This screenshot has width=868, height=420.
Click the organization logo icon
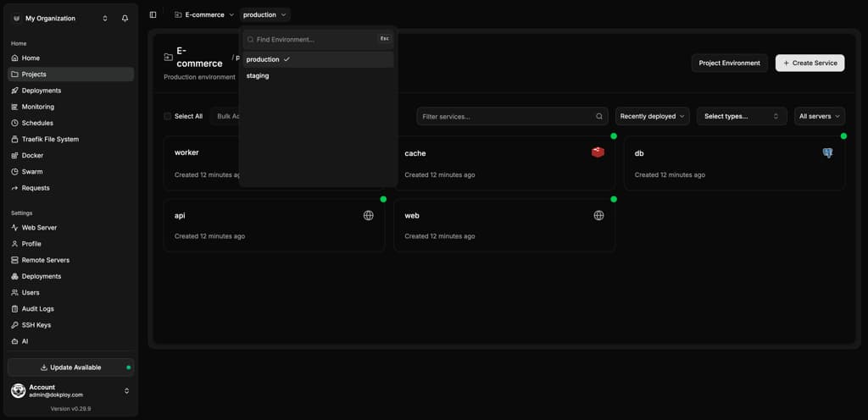pos(17,19)
